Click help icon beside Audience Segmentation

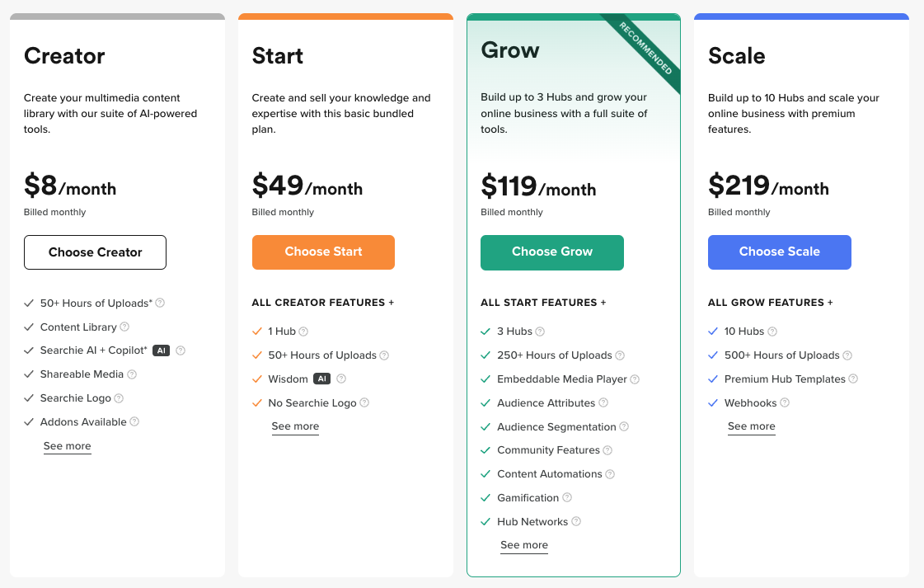624,427
